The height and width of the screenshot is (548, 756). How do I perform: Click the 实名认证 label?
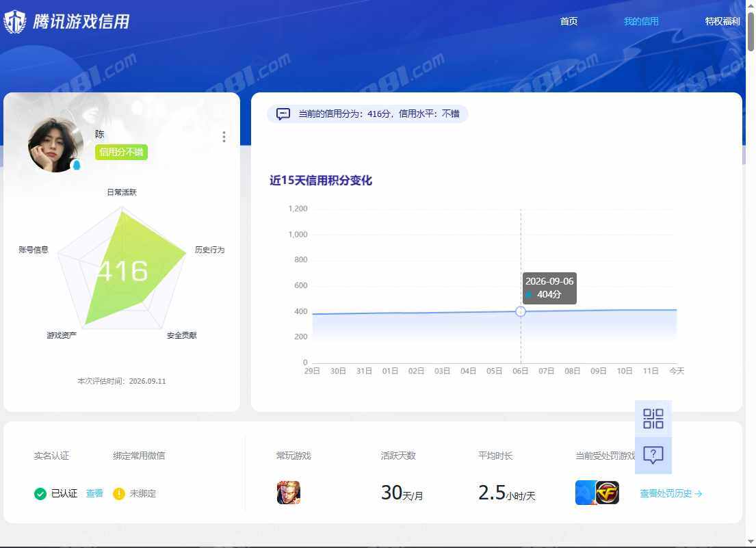coord(51,456)
